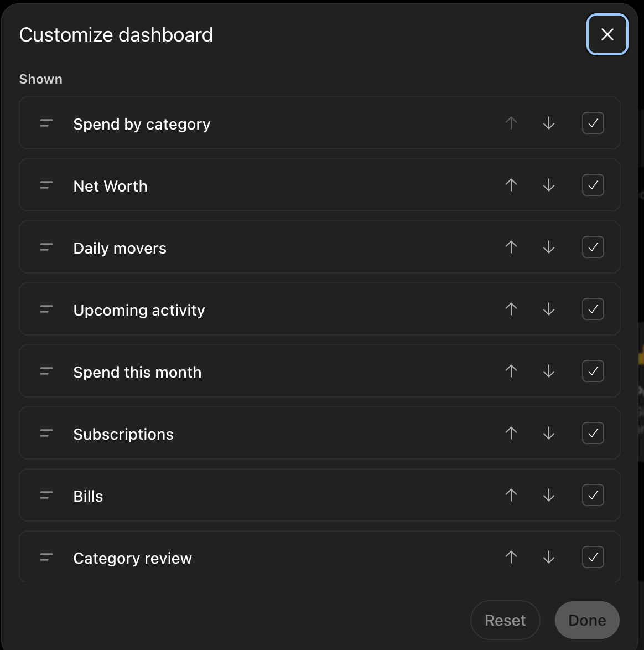This screenshot has width=644, height=650.
Task: Close the Customize dashboard dialog
Action: pyautogui.click(x=607, y=34)
